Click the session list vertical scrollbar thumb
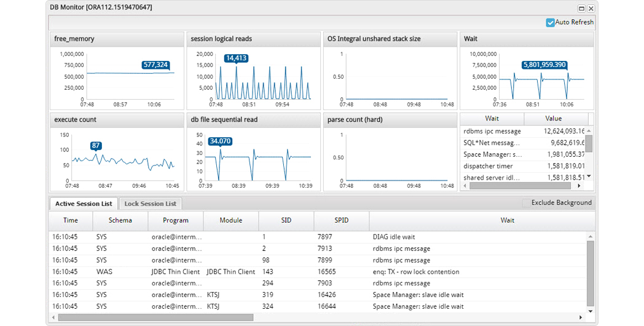Screen dimensions: 644x326 point(590,273)
